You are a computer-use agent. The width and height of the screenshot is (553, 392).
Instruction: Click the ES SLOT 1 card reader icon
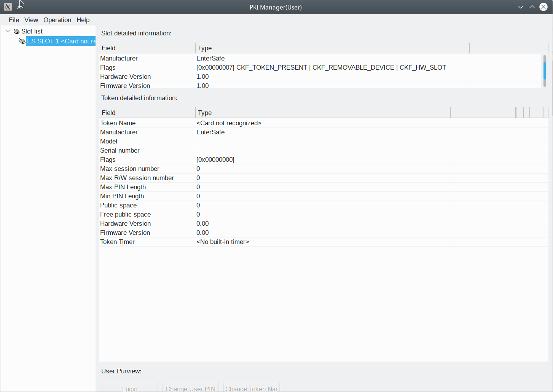click(x=22, y=41)
